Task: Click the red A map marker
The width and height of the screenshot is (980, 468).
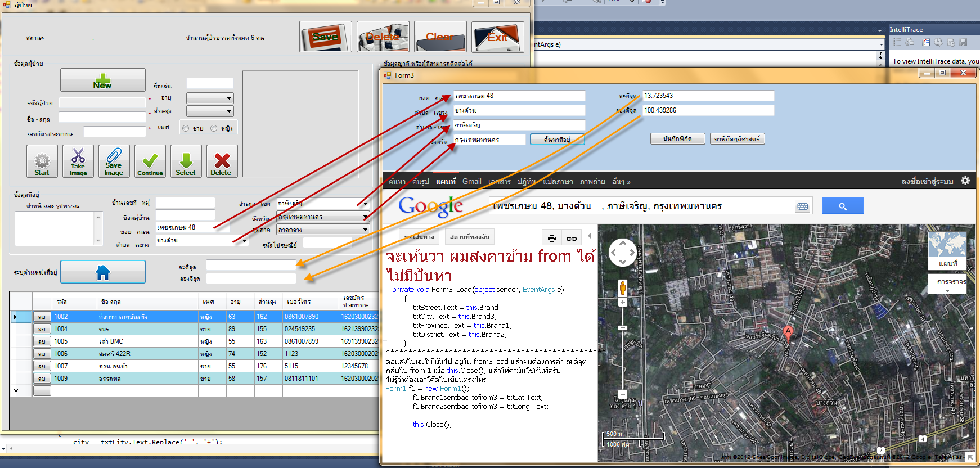Action: 788,332
